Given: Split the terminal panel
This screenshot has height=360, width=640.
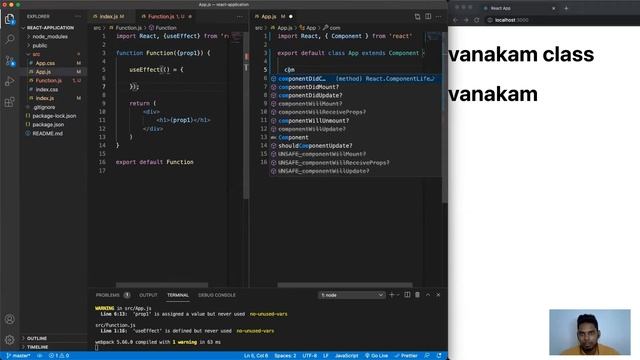Looking at the screenshot, I should 407,295.
